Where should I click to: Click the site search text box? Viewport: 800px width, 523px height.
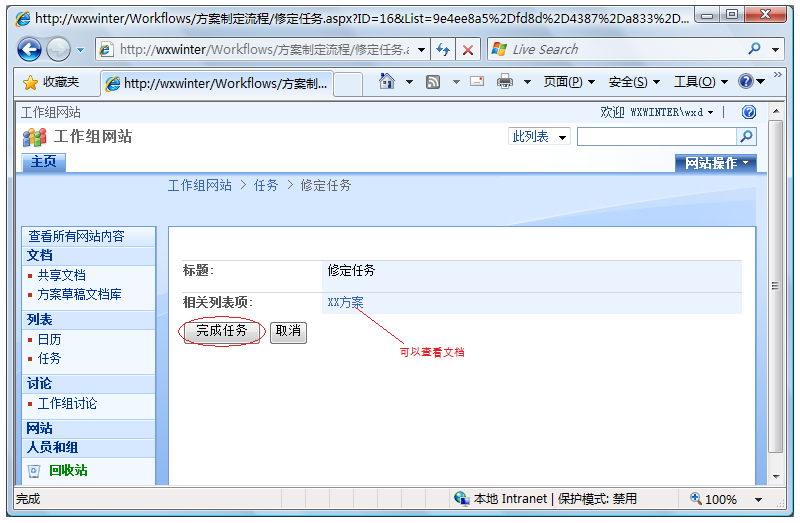(657, 137)
